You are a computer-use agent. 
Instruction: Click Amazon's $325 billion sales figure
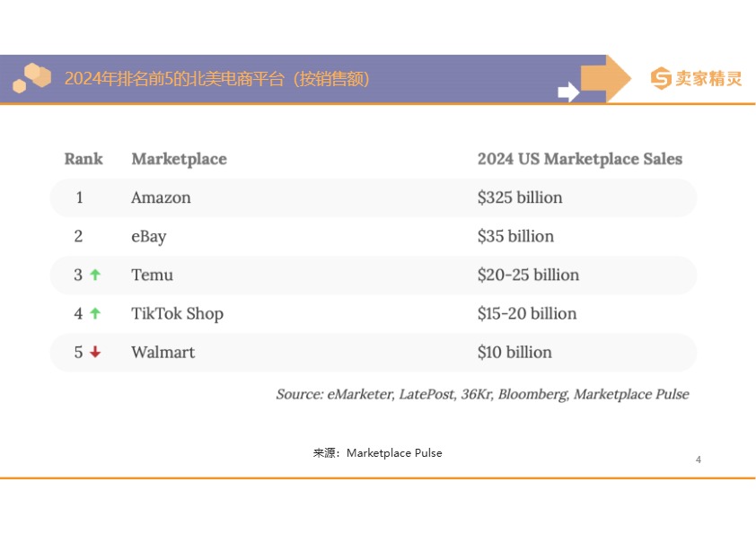[520, 197]
